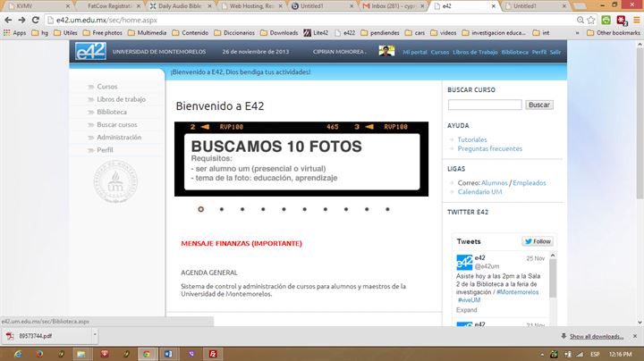The height and width of the screenshot is (361, 644).
Task: Open Word from the taskbar
Action: pyautogui.click(x=168, y=354)
